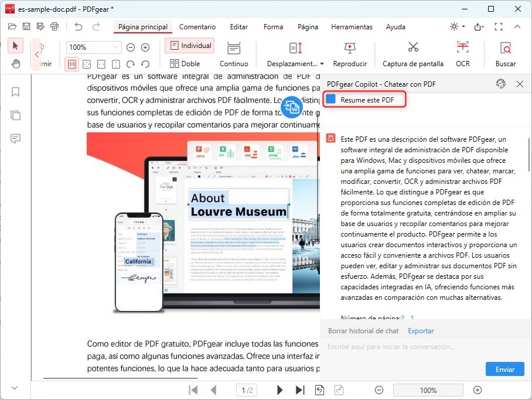Viewport: 532px width, 400px height.
Task: Open Página principal tab
Action: coord(143,27)
